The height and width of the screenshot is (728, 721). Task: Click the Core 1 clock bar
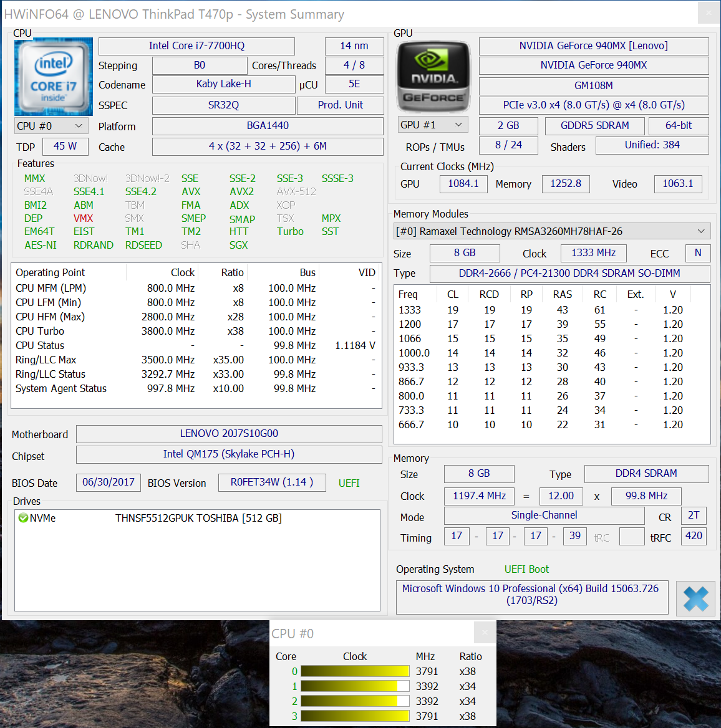pos(355,686)
